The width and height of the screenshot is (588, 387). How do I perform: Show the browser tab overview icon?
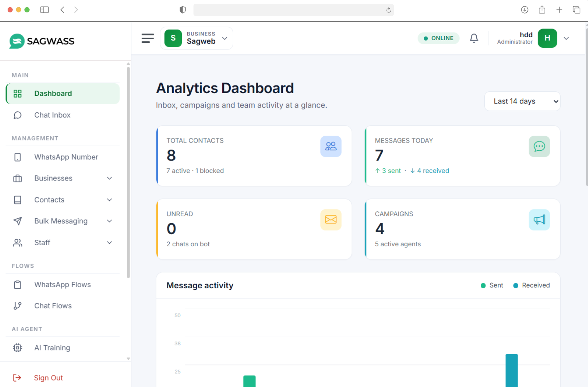pos(577,10)
